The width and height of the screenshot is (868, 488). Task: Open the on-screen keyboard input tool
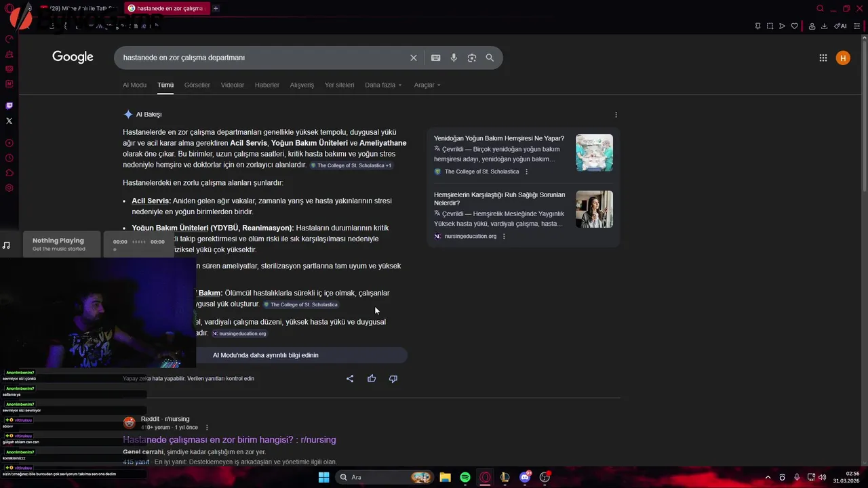pyautogui.click(x=435, y=58)
